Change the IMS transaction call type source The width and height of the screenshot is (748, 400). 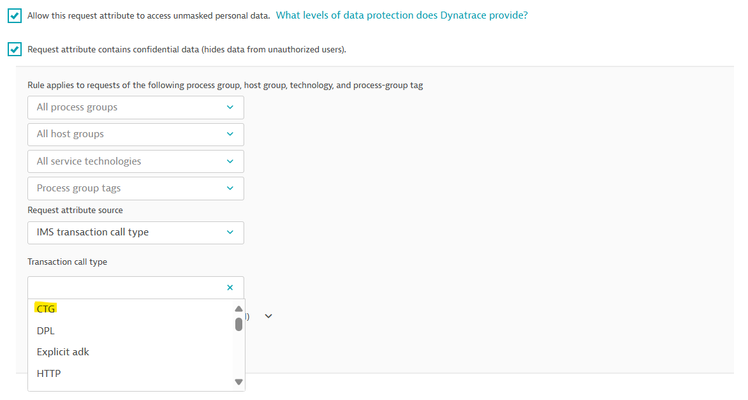click(135, 233)
